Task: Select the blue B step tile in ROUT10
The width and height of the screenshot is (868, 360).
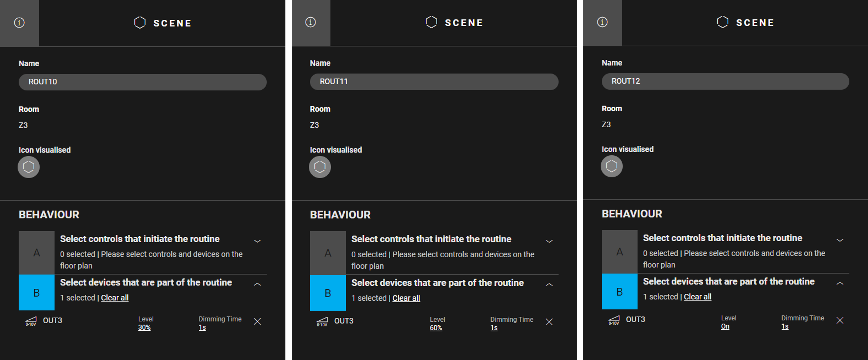Action: point(36,293)
